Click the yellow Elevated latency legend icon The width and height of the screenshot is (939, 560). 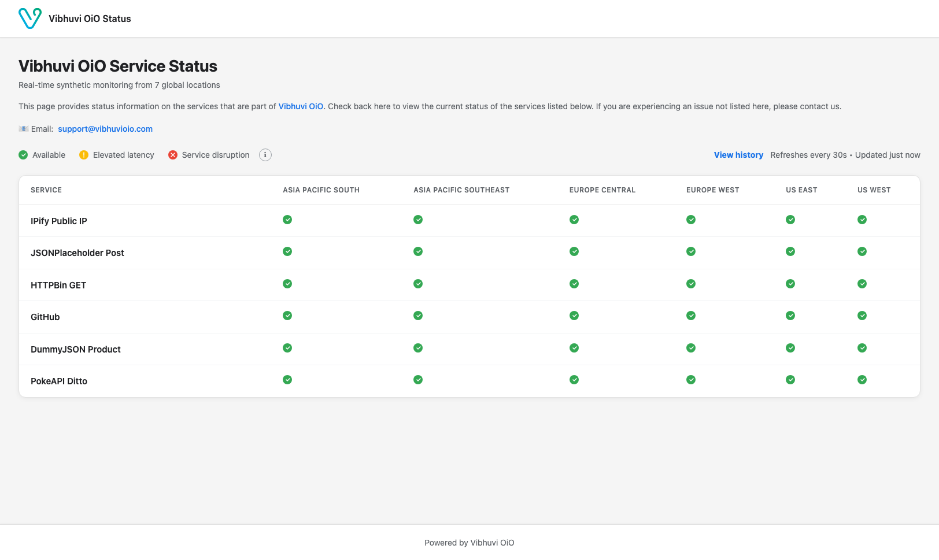[x=84, y=155]
